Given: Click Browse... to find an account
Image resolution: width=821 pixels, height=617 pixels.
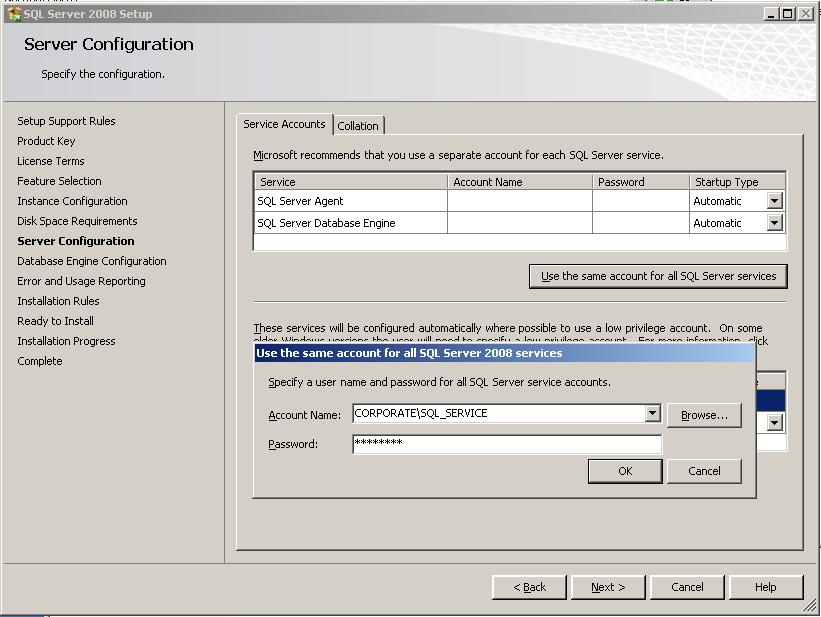Looking at the screenshot, I should (704, 415).
